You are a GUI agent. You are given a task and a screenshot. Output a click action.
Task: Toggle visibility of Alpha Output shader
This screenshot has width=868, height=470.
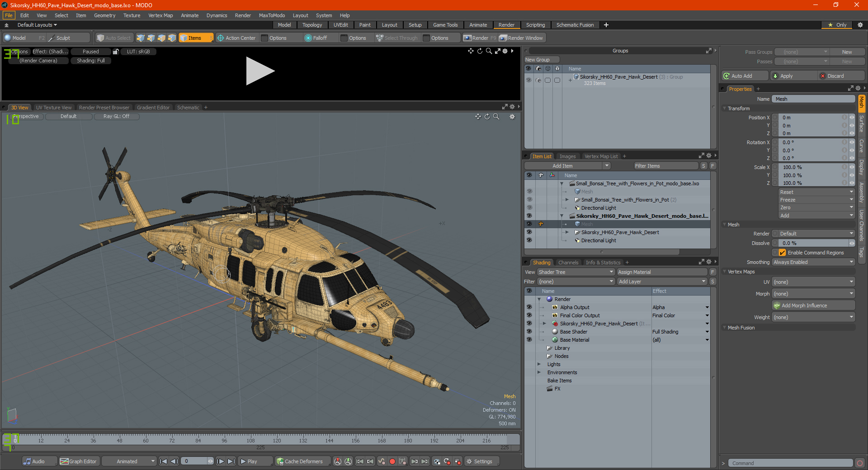point(529,307)
